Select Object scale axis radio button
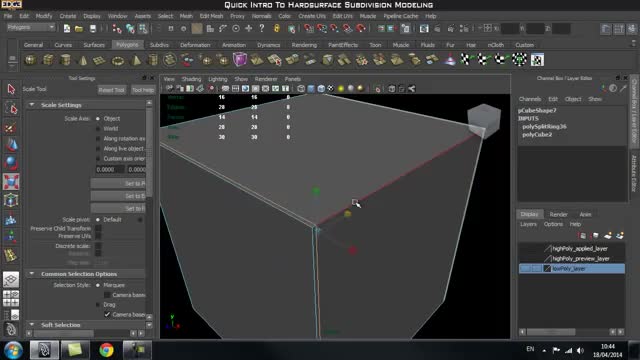 click(x=98, y=118)
